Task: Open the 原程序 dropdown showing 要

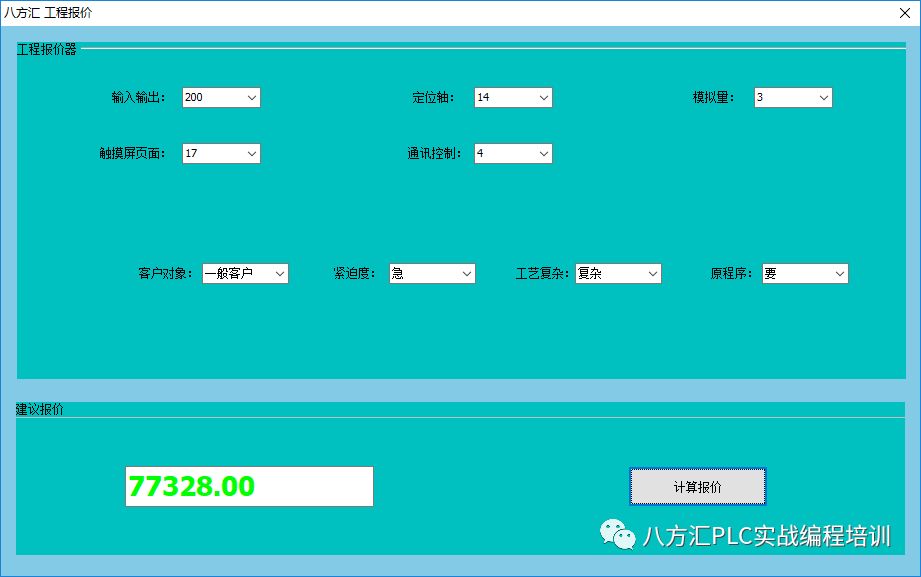Action: click(x=805, y=273)
